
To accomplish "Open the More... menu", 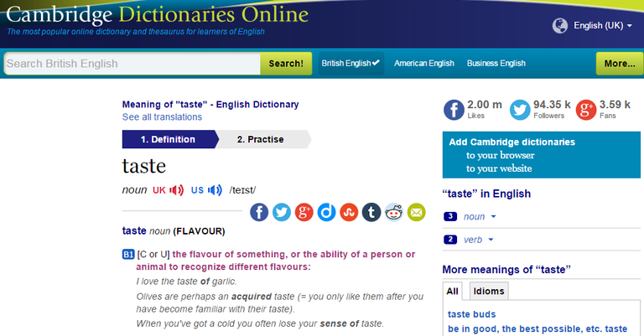I will coord(620,64).
